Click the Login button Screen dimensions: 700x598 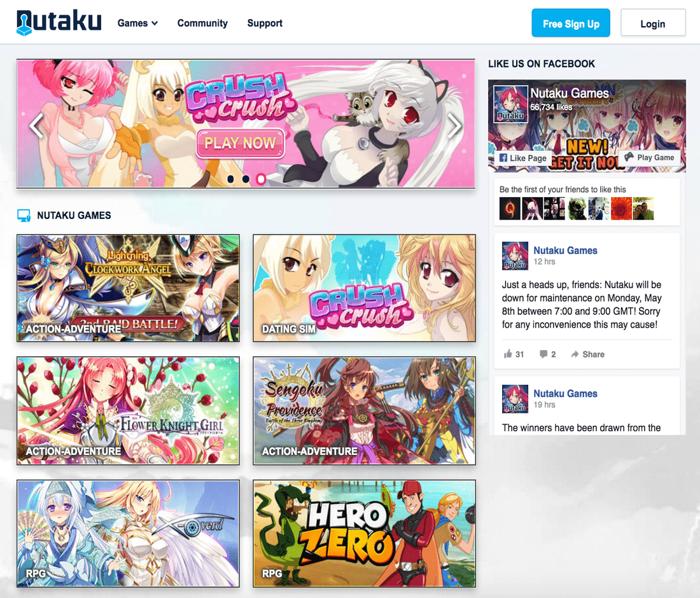653,23
